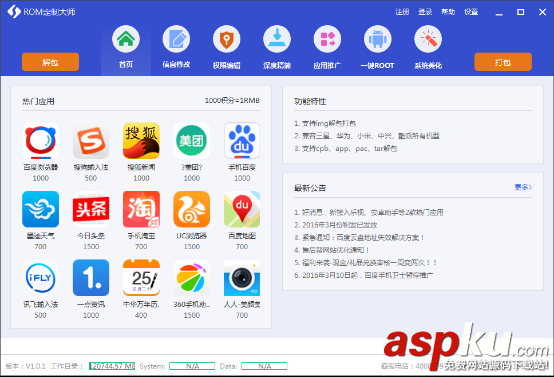The image size is (554, 377).
Task: Minimize the ROM定制大师 window
Action: click(x=499, y=13)
